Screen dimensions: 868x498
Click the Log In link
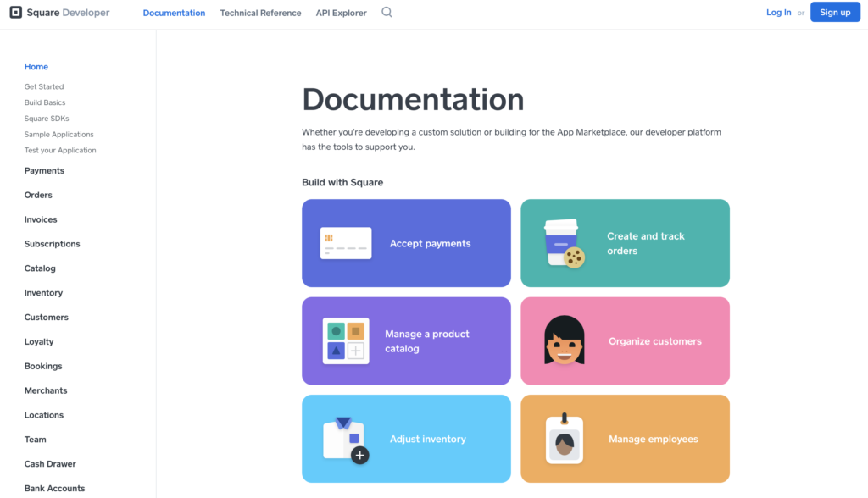coord(778,12)
